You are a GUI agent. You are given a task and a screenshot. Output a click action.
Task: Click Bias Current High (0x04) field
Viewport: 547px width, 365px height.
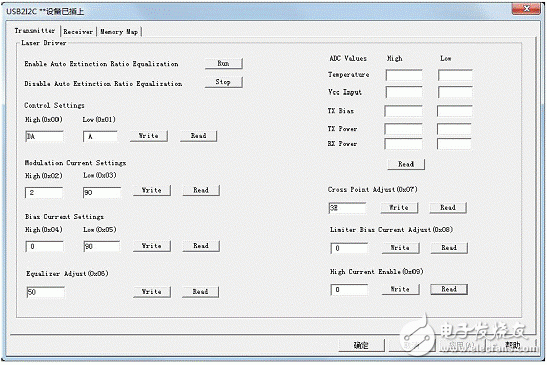pyautogui.click(x=44, y=246)
